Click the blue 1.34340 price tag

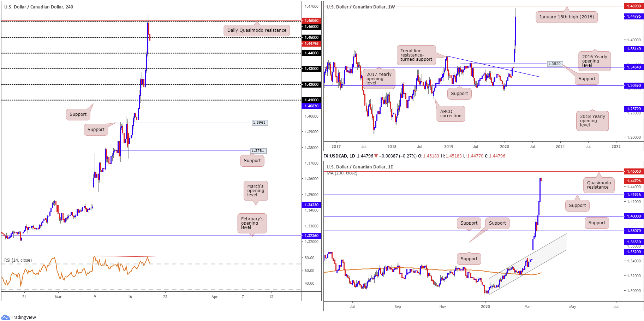[634, 67]
